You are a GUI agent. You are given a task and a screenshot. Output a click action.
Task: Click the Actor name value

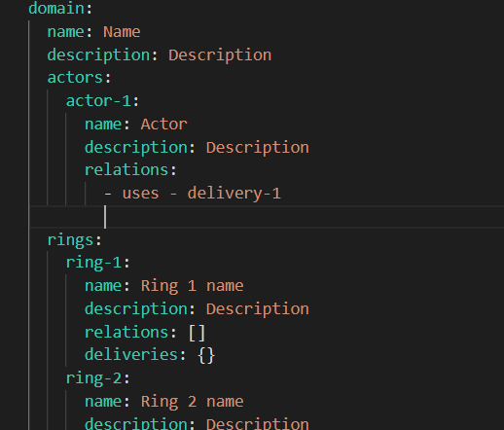(164, 125)
